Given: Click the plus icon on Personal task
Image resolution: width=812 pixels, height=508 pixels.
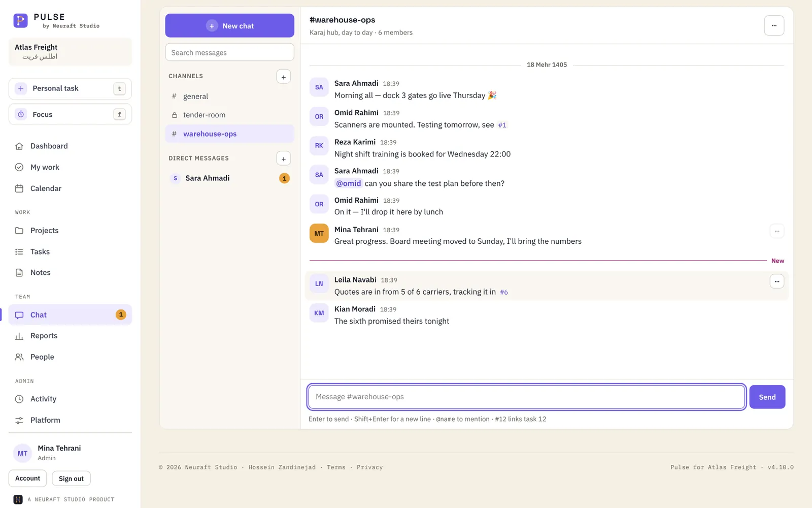Looking at the screenshot, I should coord(21,88).
